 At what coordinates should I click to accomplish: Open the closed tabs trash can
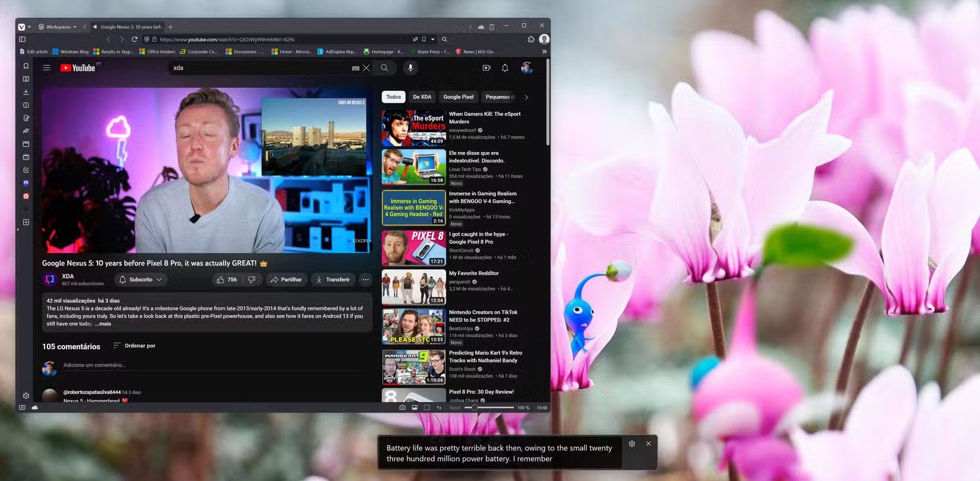[491, 27]
